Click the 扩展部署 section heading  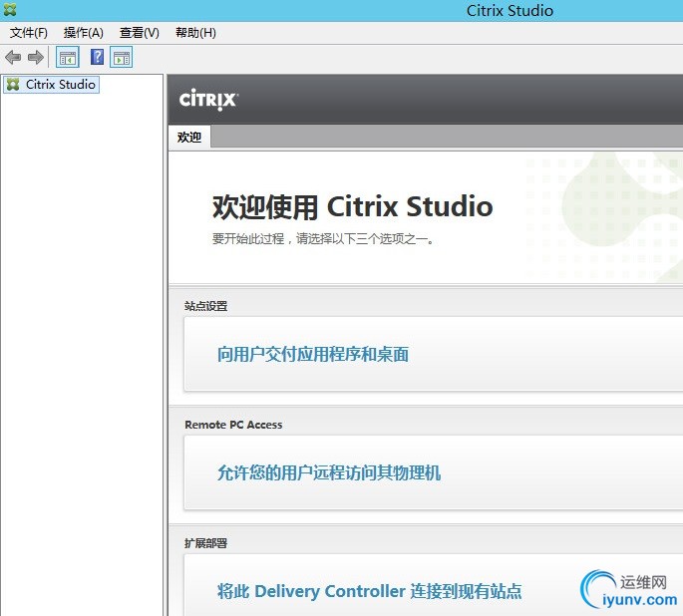click(205, 543)
